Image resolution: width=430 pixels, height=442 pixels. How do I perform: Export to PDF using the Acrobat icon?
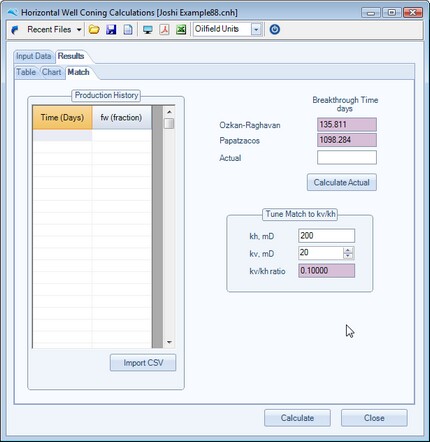[164, 30]
